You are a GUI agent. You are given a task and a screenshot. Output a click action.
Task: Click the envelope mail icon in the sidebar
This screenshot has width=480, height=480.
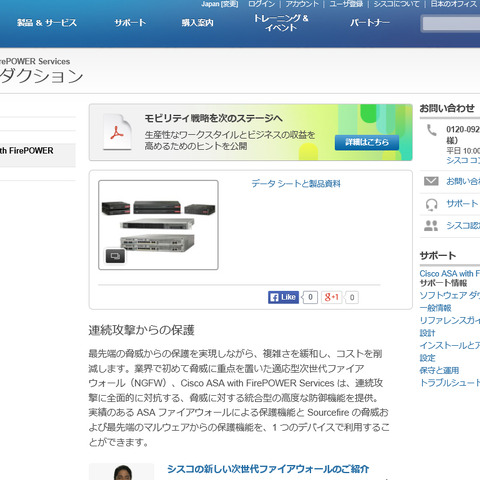point(431,181)
